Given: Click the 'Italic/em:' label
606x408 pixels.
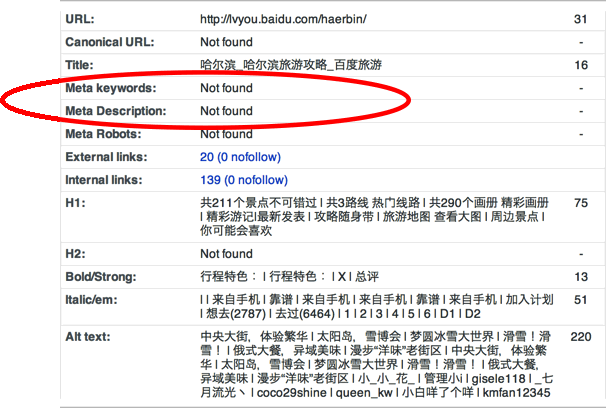Looking at the screenshot, I should coord(91,300).
